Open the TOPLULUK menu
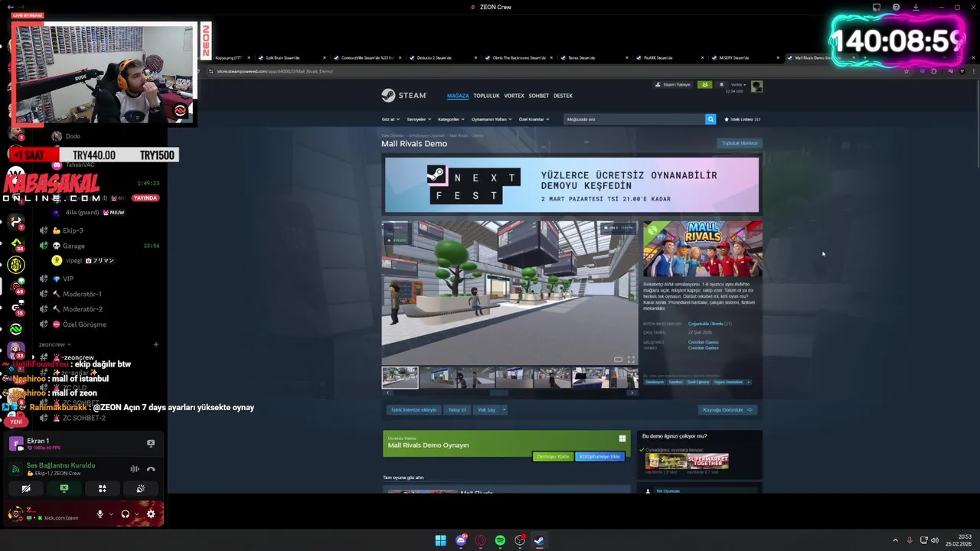 [x=486, y=96]
